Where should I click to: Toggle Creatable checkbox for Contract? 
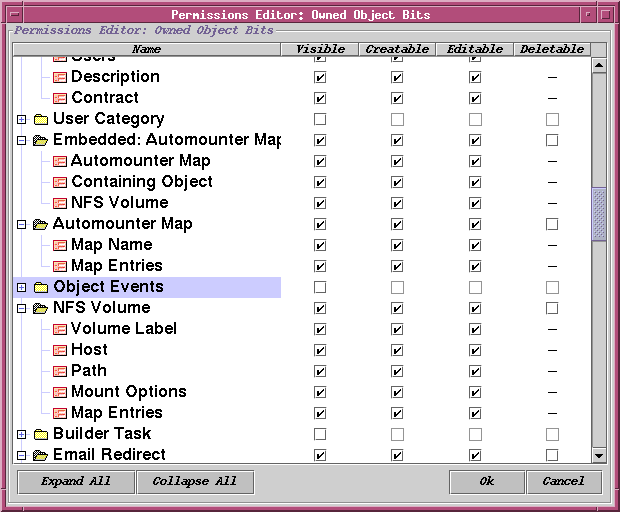pyautogui.click(x=397, y=98)
